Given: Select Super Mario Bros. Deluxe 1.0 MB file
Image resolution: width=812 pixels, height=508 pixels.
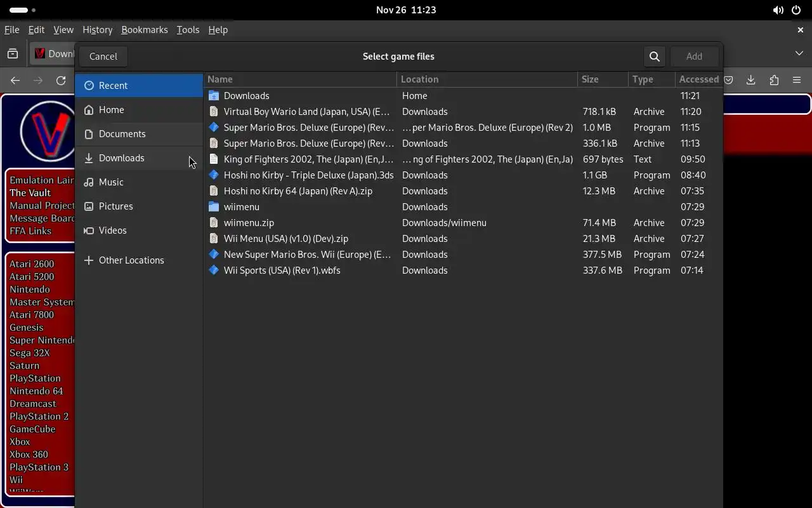Looking at the screenshot, I should [463, 128].
